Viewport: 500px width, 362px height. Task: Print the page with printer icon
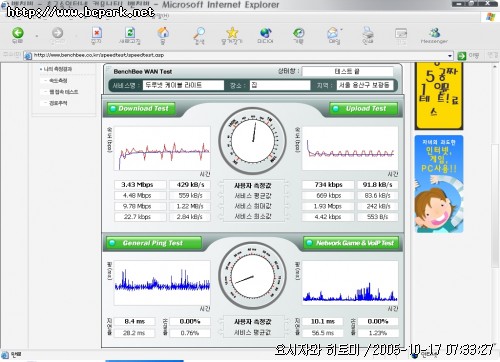pyautogui.click(x=368, y=33)
